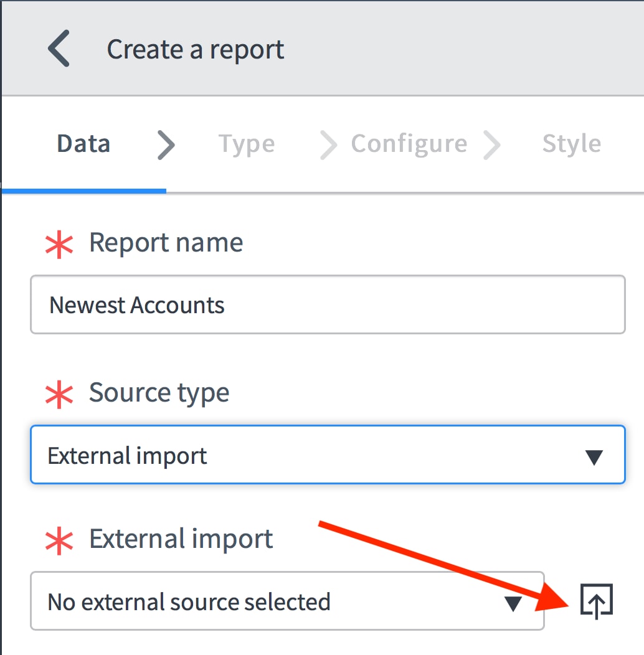
Task: Click the chevron between Data and Type
Action: click(166, 144)
